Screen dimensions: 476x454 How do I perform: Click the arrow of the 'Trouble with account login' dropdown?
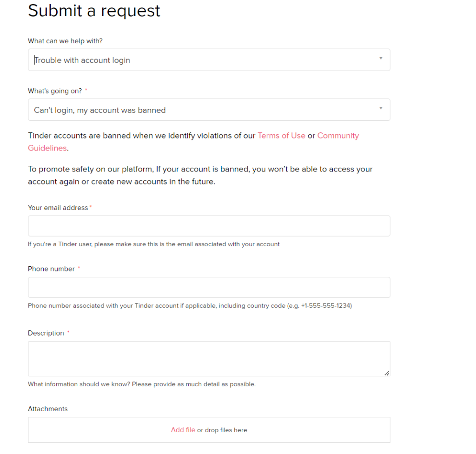pyautogui.click(x=380, y=59)
